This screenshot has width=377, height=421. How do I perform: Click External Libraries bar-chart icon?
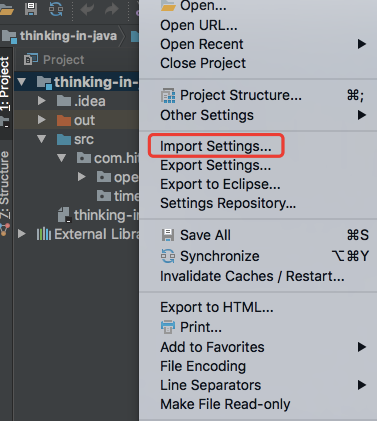44,234
